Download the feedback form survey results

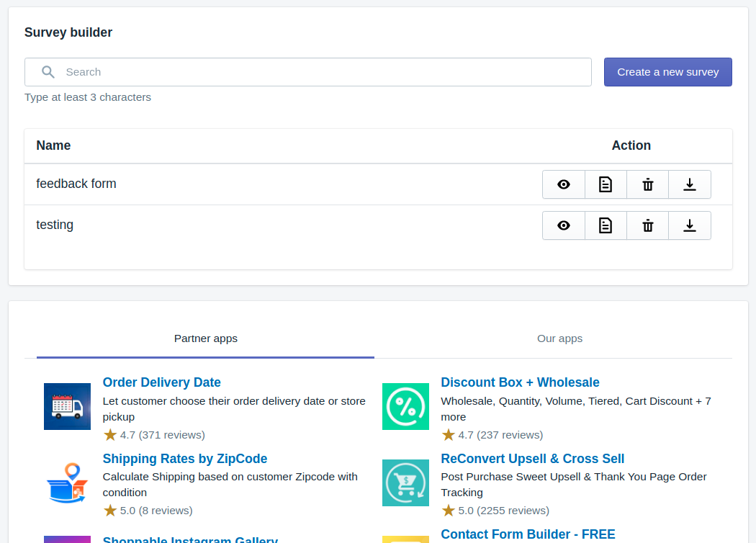click(690, 184)
